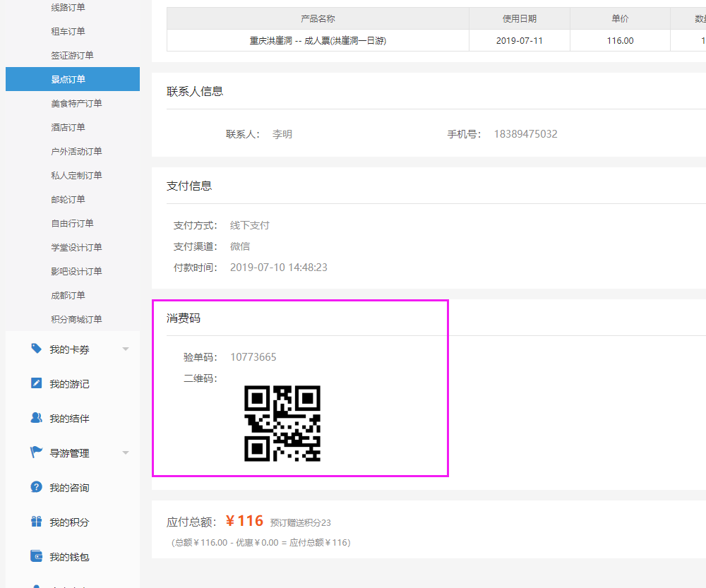Expand the 导游管理 dropdown chevron
The image size is (706, 588).
coord(126,452)
